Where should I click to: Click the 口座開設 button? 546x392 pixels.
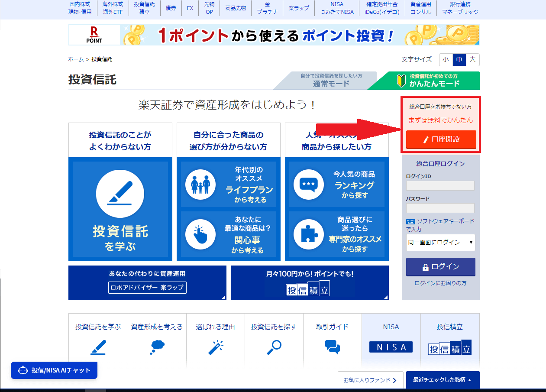441,139
